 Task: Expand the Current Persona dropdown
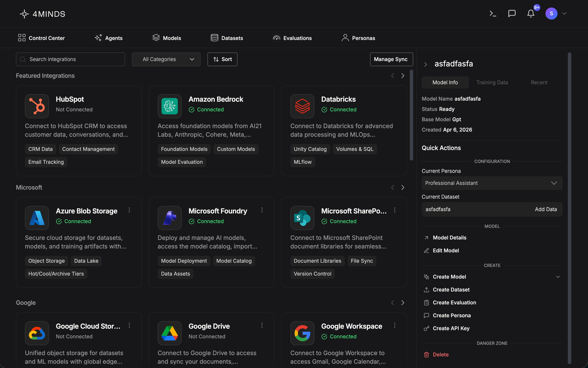492,183
